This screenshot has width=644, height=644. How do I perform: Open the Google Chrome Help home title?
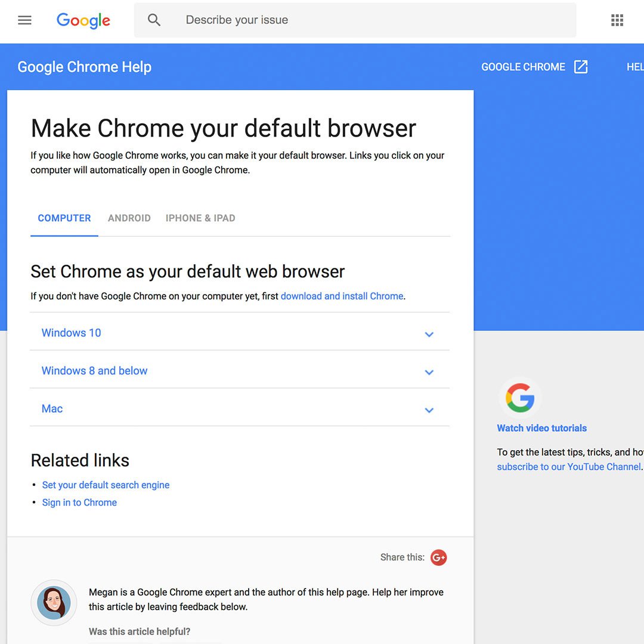point(84,67)
